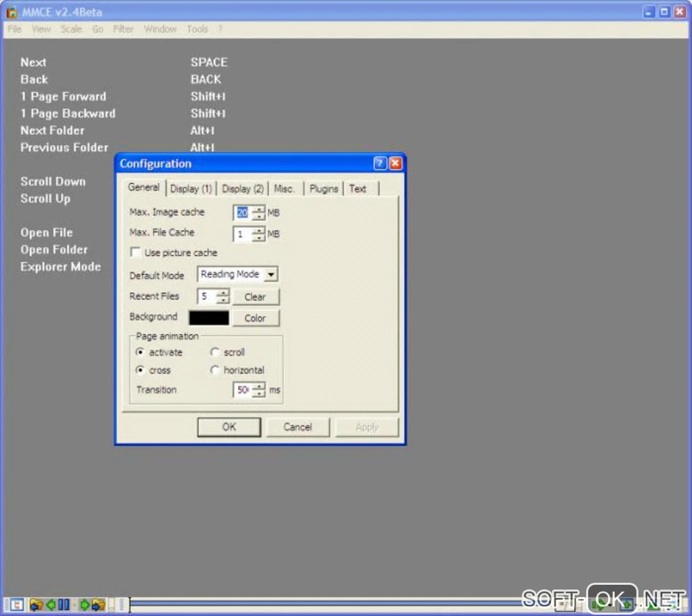Click the Color button for background
692x616 pixels.
tap(256, 318)
